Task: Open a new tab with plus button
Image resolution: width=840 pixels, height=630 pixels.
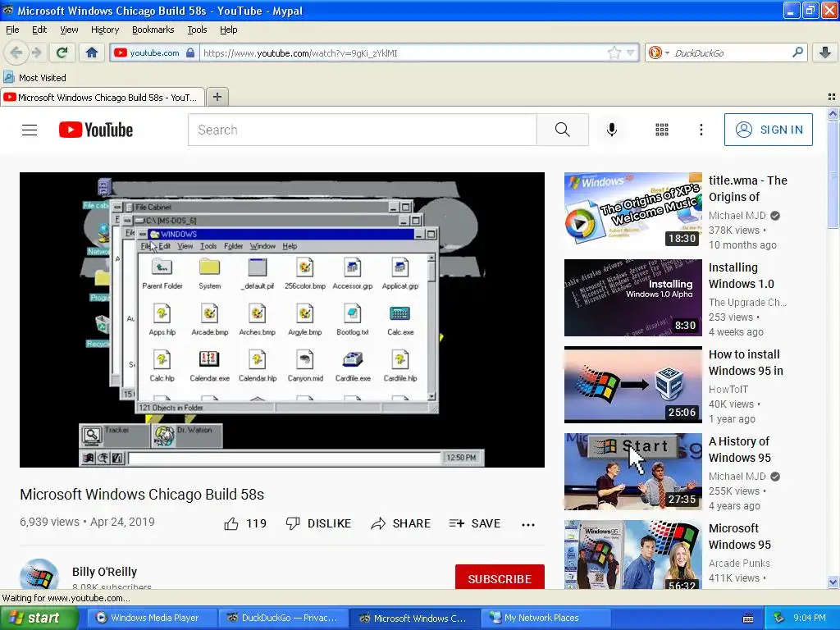Action: coord(217,97)
